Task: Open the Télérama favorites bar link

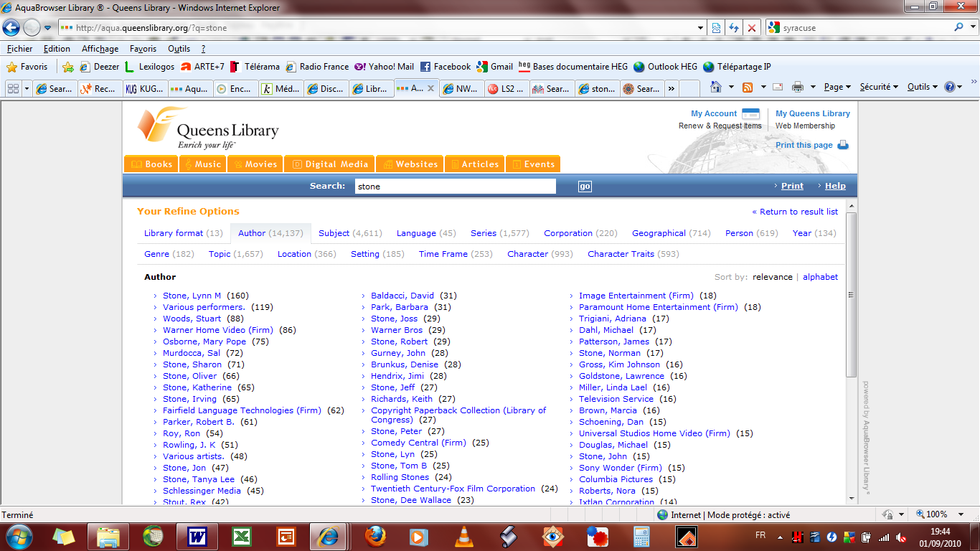Action: pyautogui.click(x=255, y=67)
